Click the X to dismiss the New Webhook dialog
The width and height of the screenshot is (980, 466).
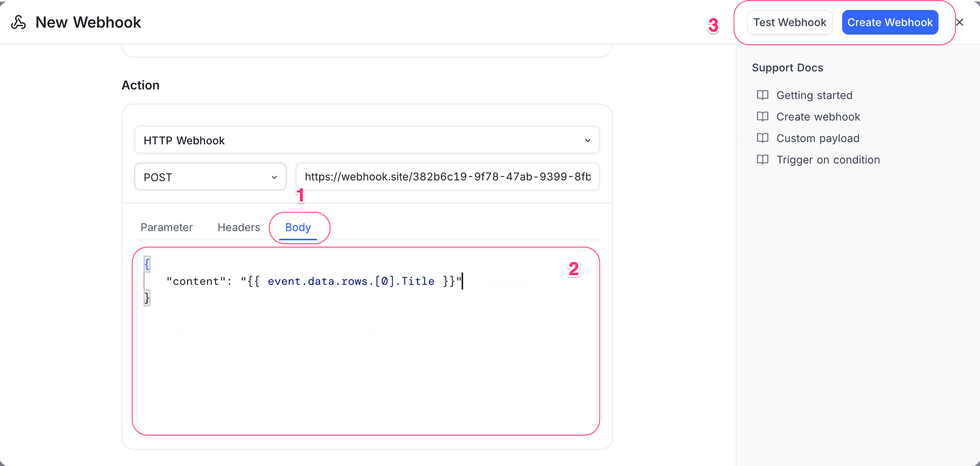[960, 22]
